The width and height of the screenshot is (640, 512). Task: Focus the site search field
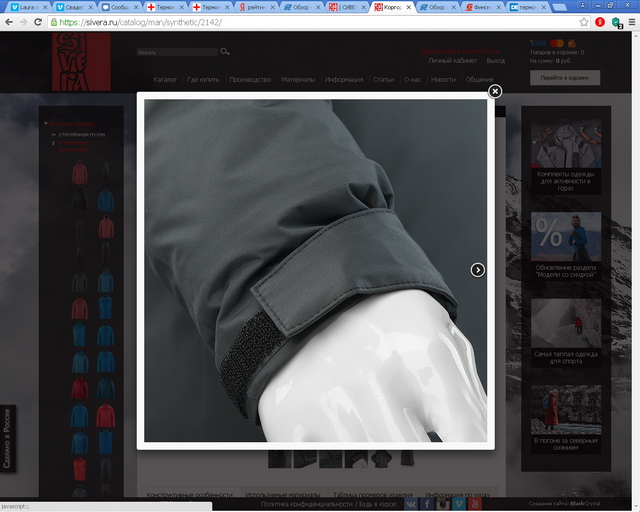coord(177,52)
